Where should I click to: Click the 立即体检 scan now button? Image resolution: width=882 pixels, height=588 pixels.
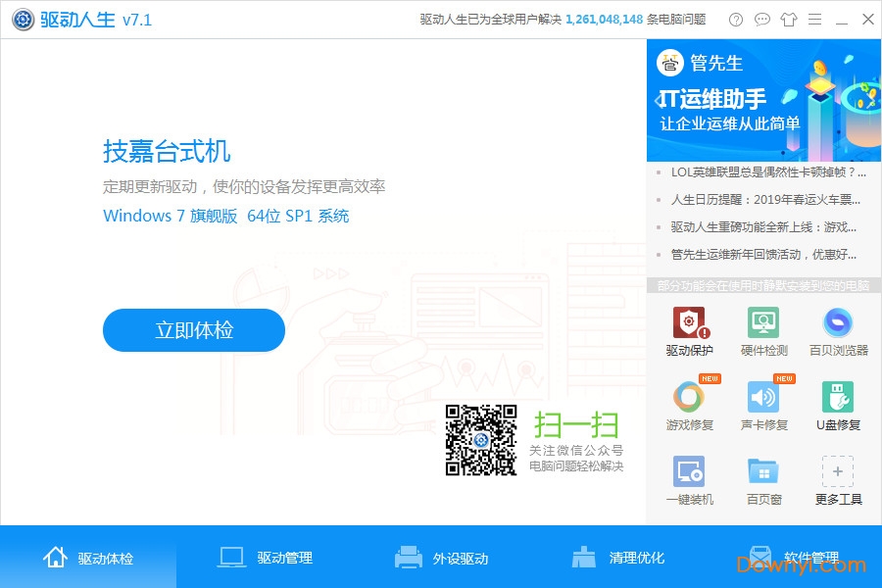pos(193,330)
